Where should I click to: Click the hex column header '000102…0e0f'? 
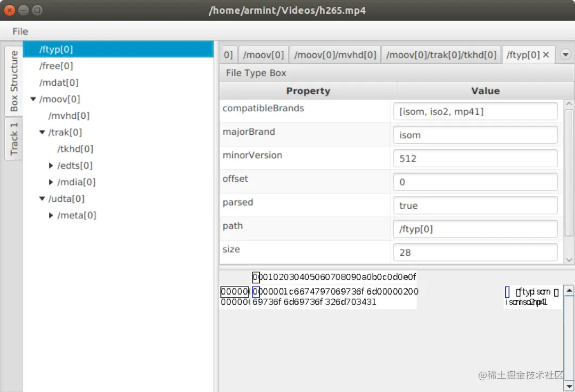coord(334,277)
